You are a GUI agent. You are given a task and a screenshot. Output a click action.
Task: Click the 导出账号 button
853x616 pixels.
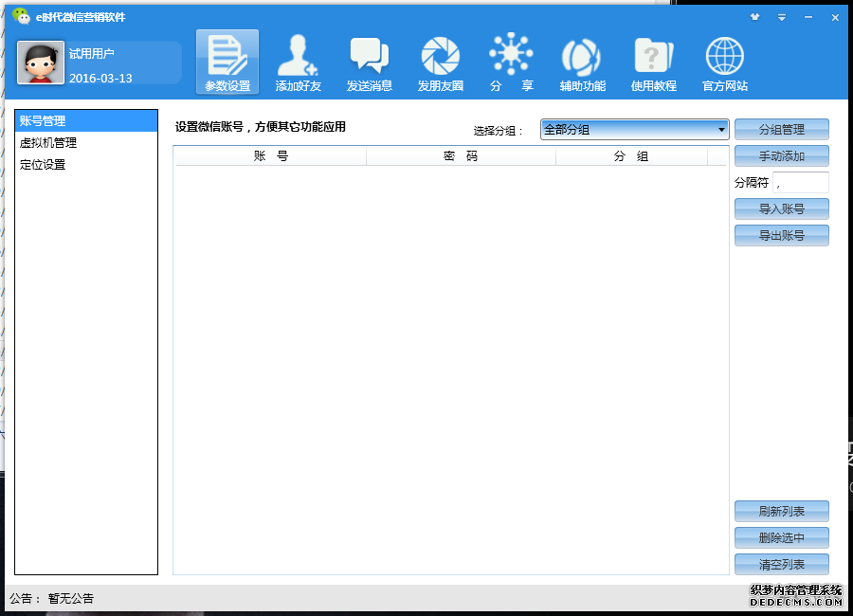pos(782,236)
